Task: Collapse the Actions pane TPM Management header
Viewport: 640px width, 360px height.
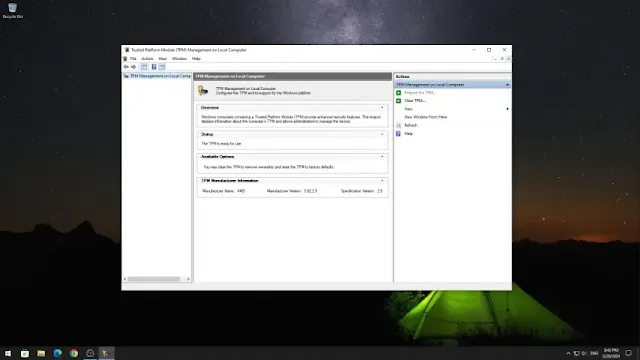Action: 507,85
